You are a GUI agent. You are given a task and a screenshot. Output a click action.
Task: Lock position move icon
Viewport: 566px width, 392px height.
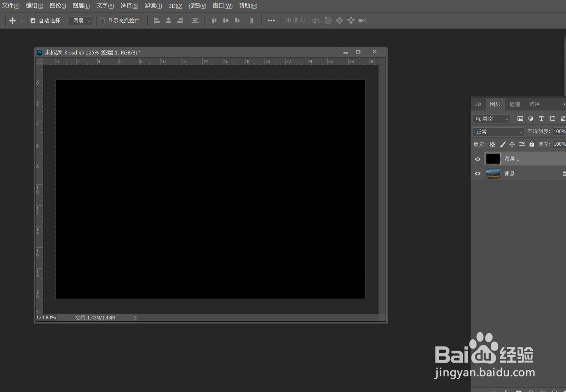tap(512, 144)
